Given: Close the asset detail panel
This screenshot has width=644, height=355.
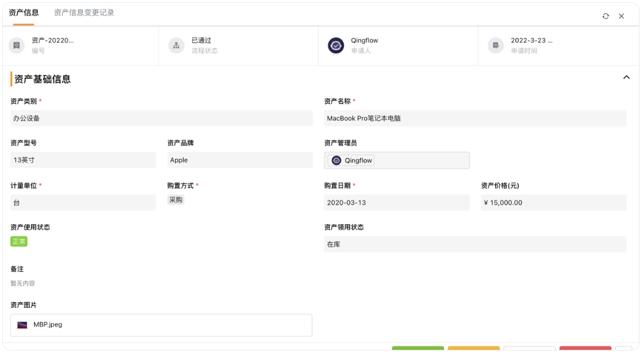Looking at the screenshot, I should [620, 16].
